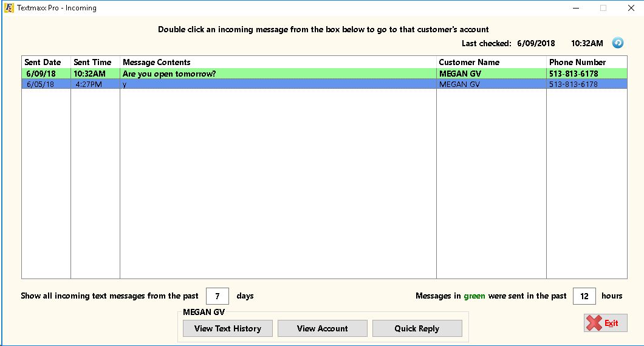This screenshot has height=346, width=644.
Task: Click the Sent Time column header
Action: coord(93,62)
